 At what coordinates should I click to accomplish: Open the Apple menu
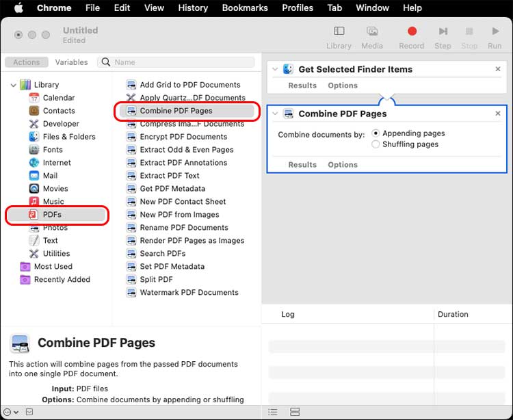pyautogui.click(x=18, y=8)
